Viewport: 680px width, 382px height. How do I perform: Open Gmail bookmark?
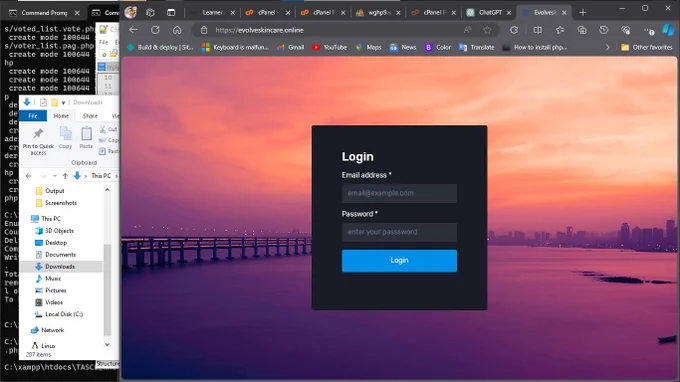(x=291, y=47)
